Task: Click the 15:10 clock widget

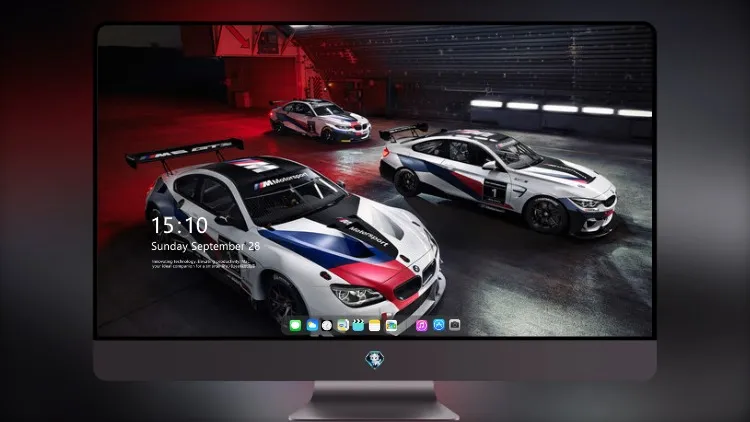Action: (x=179, y=225)
